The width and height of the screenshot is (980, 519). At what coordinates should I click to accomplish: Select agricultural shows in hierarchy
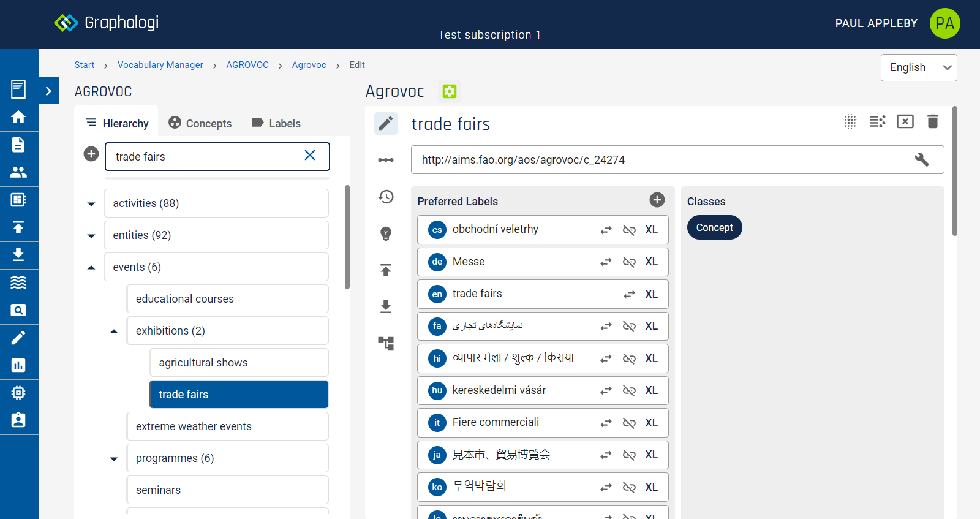coord(239,363)
